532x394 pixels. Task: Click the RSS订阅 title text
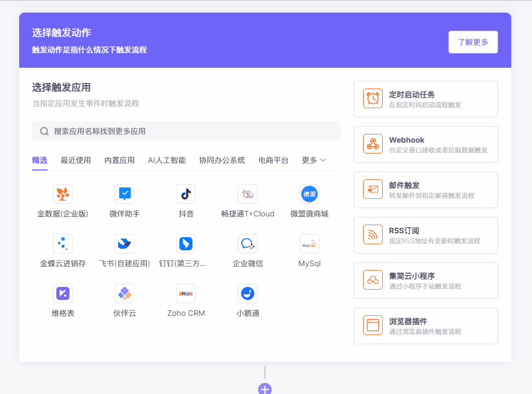[404, 231]
